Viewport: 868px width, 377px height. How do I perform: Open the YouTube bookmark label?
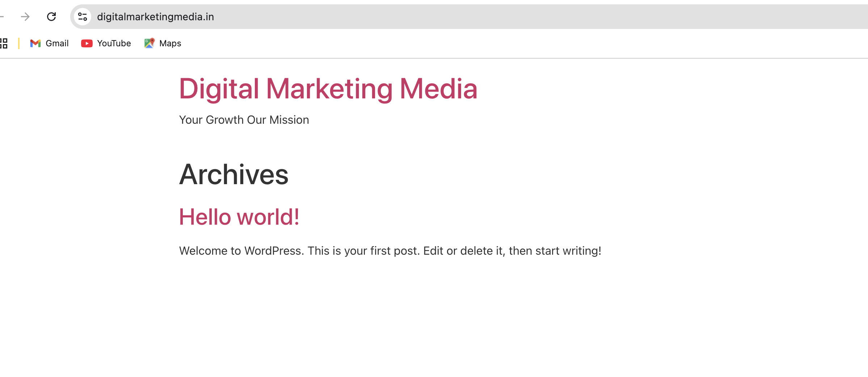114,43
